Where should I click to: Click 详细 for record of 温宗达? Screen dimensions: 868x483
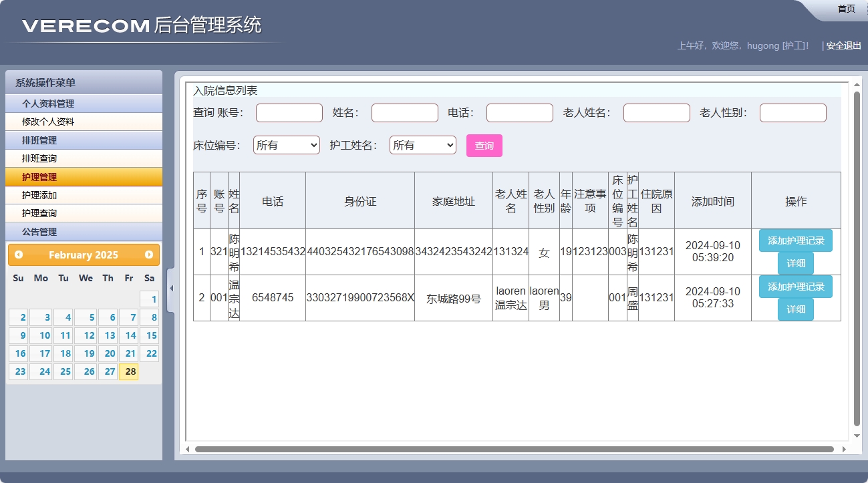pos(795,309)
